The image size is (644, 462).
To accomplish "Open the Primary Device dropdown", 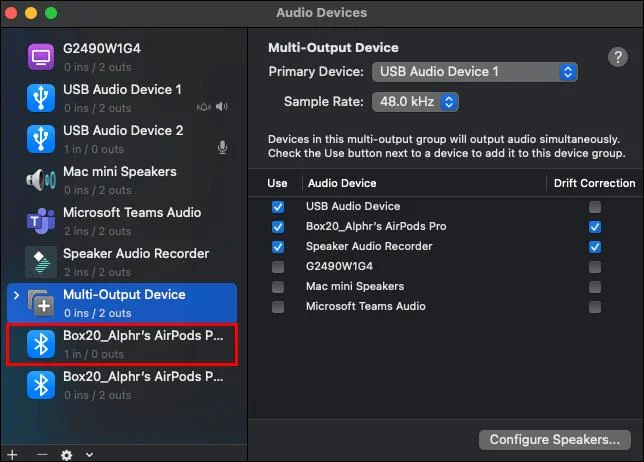I will tap(475, 72).
